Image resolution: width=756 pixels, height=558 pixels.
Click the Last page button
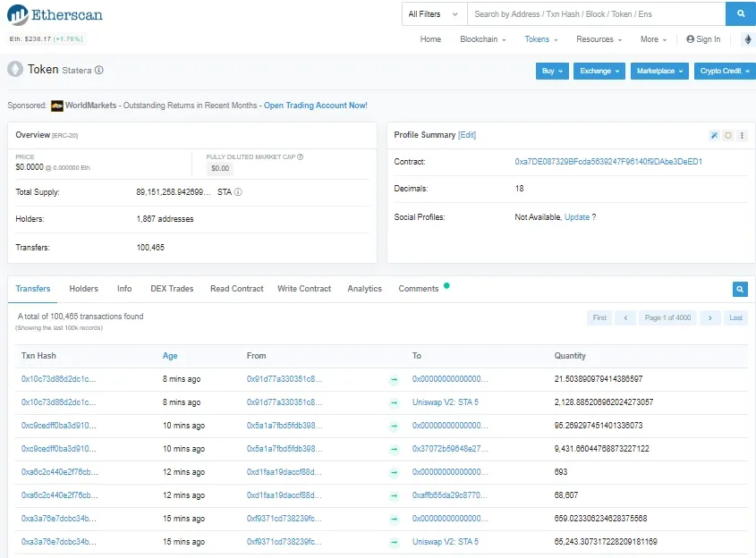click(x=735, y=318)
